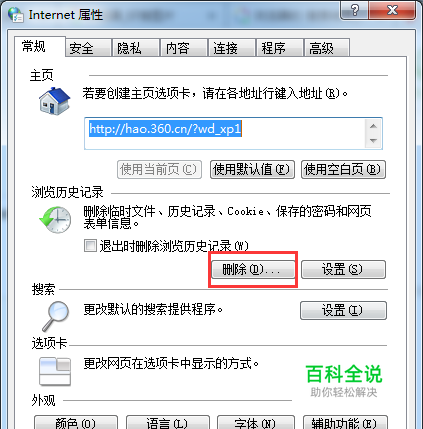
Task: Click the blue house home page icon
Action: tap(54, 101)
